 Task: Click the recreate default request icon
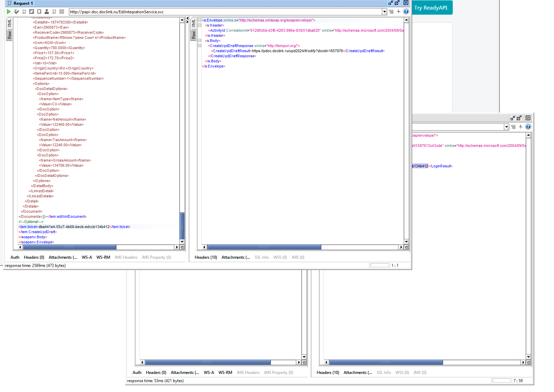(31, 12)
